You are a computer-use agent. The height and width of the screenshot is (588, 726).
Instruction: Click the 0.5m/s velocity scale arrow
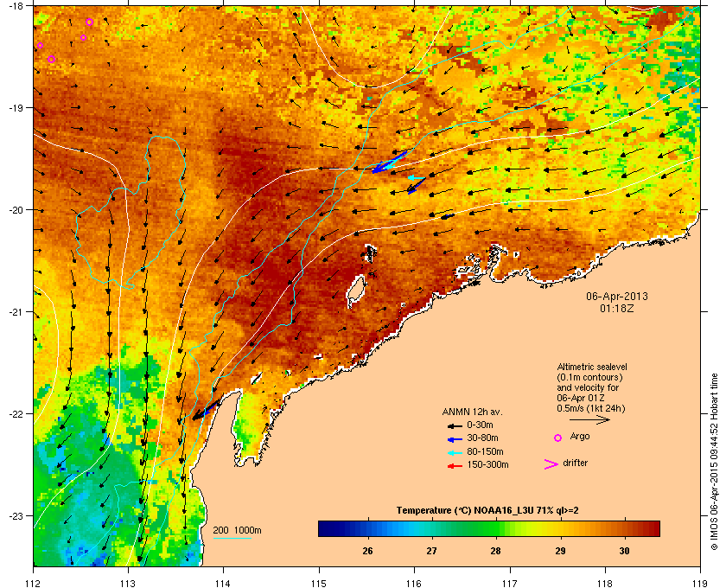click(x=589, y=420)
